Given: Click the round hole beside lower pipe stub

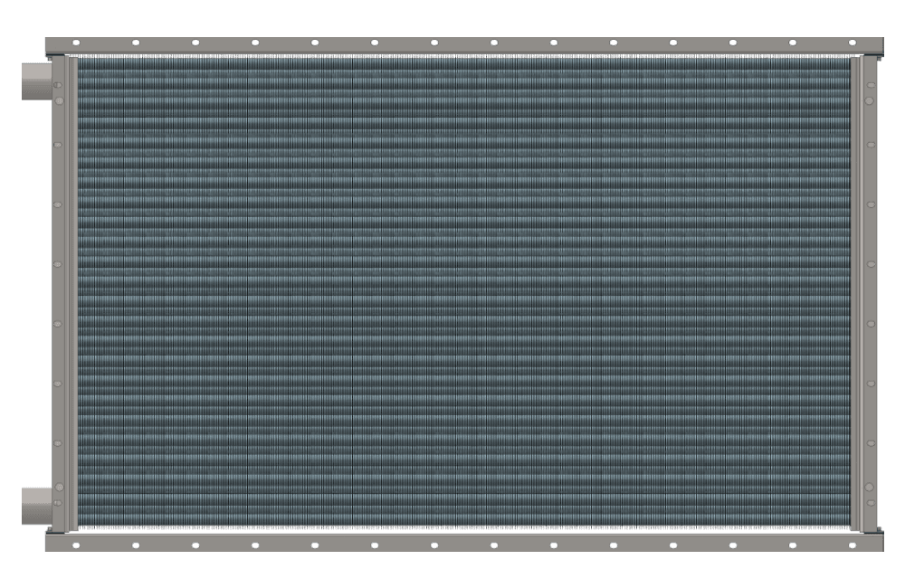Looking at the screenshot, I should [x=58, y=503].
